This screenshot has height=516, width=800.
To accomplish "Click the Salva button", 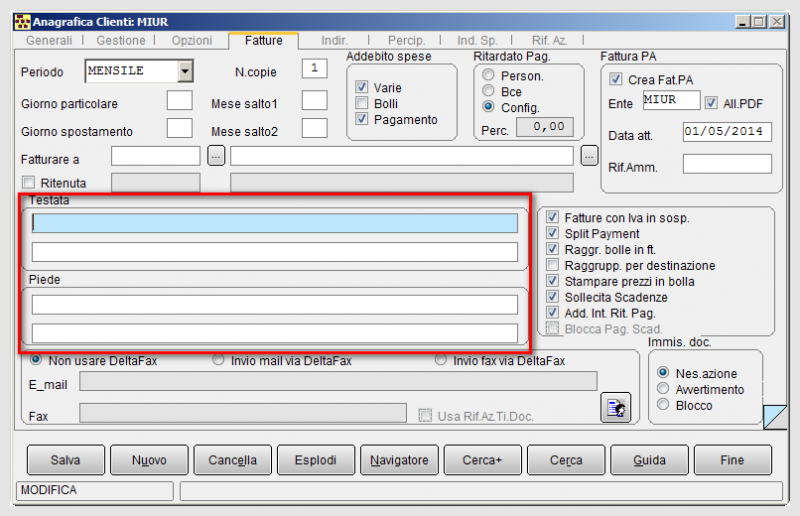I will coord(66,460).
